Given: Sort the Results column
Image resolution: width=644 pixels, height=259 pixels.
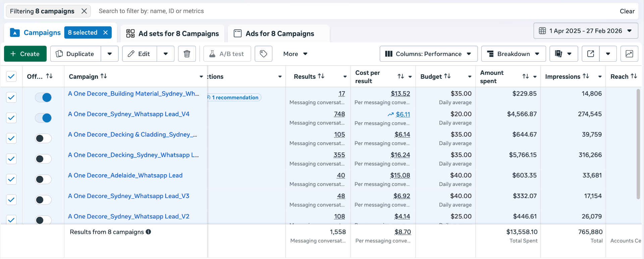Looking at the screenshot, I should [321, 76].
